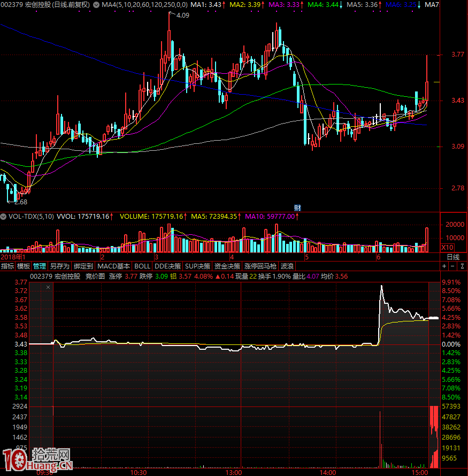Viewport: 468px width, 476px height.
Task: Click the 换手 1.90% turnover value
Action: click(274, 277)
